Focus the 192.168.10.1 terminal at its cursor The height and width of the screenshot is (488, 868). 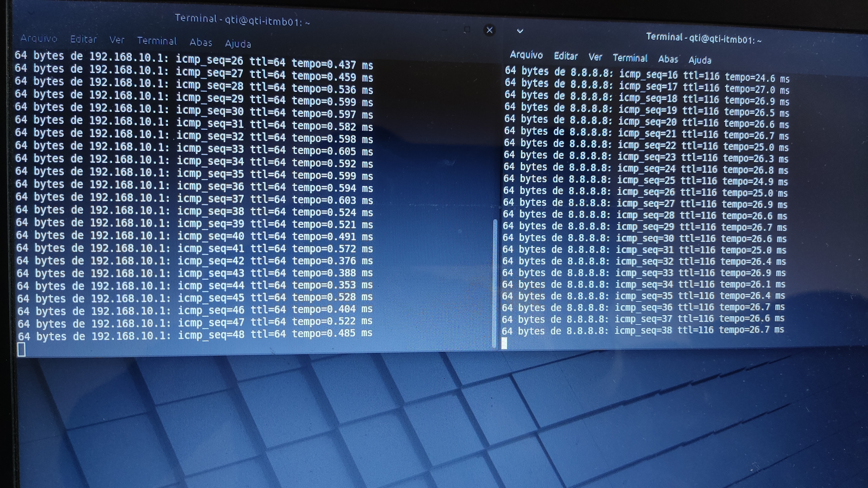(21, 349)
